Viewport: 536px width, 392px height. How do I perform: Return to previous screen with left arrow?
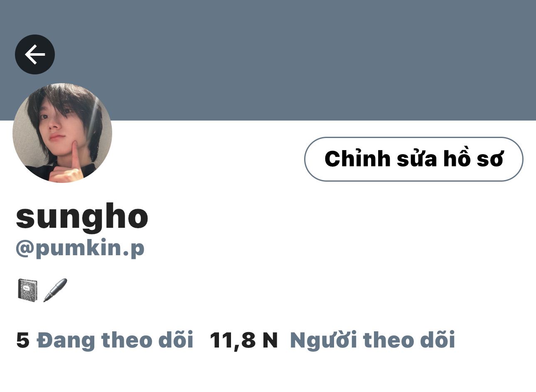35,54
